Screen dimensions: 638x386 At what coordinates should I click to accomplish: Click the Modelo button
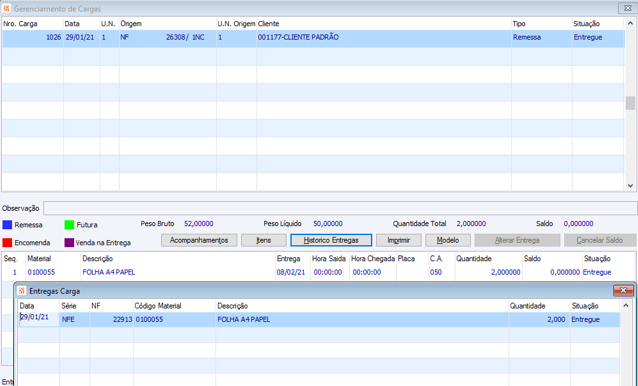[448, 240]
